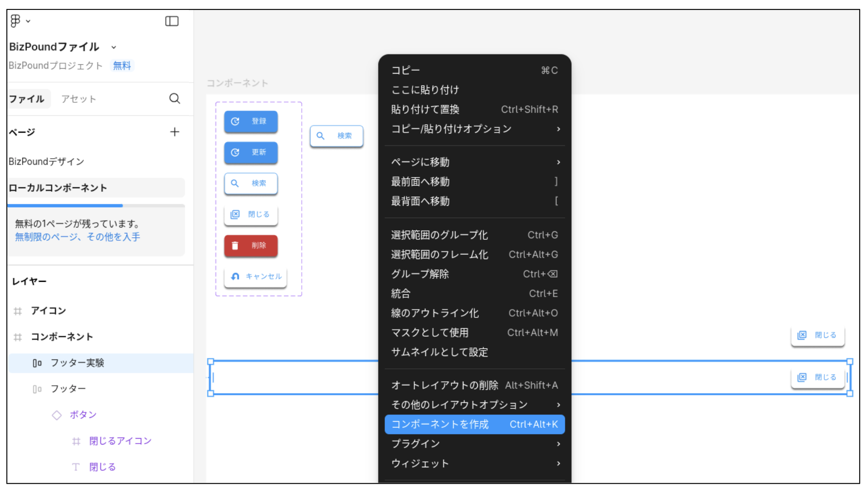Expand コピー/貼り付けオプション submenu
Image resolution: width=868 pixels, height=493 pixels.
coord(475,129)
